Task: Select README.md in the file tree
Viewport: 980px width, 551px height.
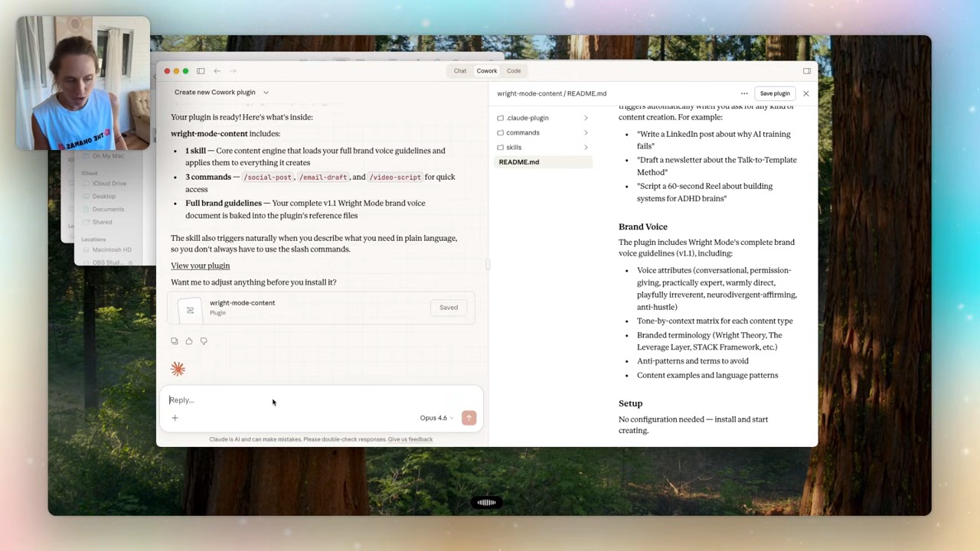Action: point(544,162)
